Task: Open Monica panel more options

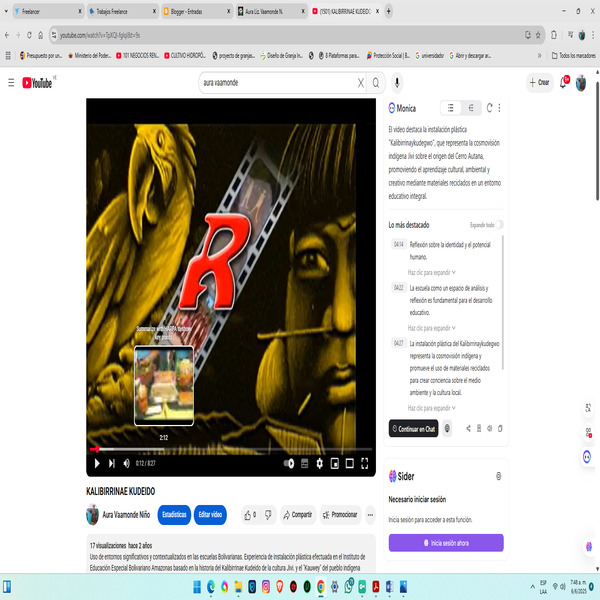Action: pyautogui.click(x=500, y=108)
